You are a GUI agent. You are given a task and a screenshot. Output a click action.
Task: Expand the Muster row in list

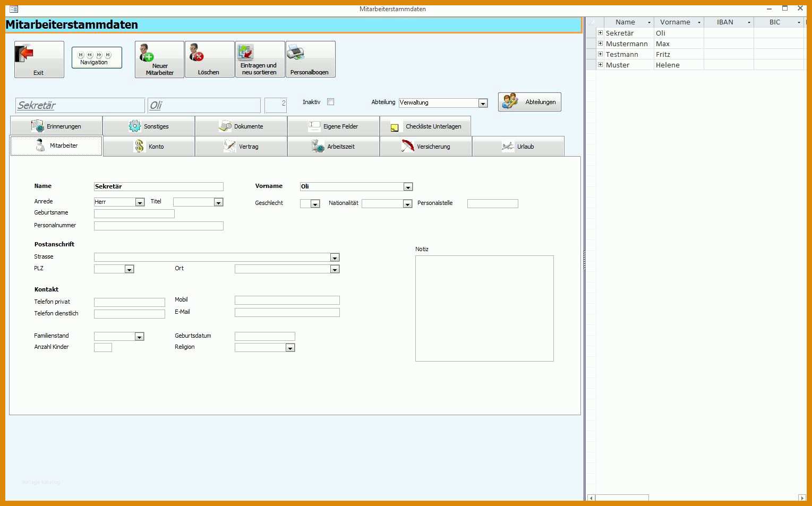click(601, 65)
